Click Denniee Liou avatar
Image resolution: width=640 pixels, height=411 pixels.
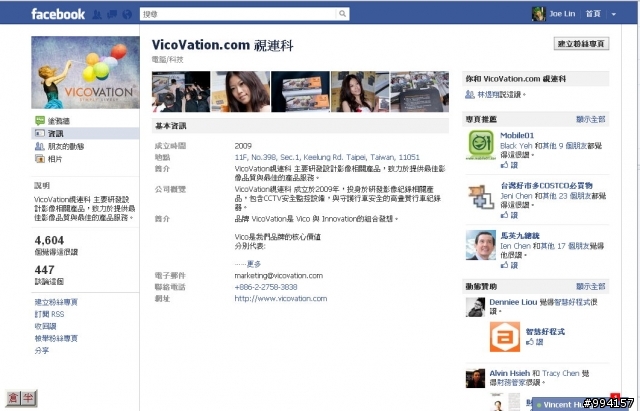click(x=476, y=307)
